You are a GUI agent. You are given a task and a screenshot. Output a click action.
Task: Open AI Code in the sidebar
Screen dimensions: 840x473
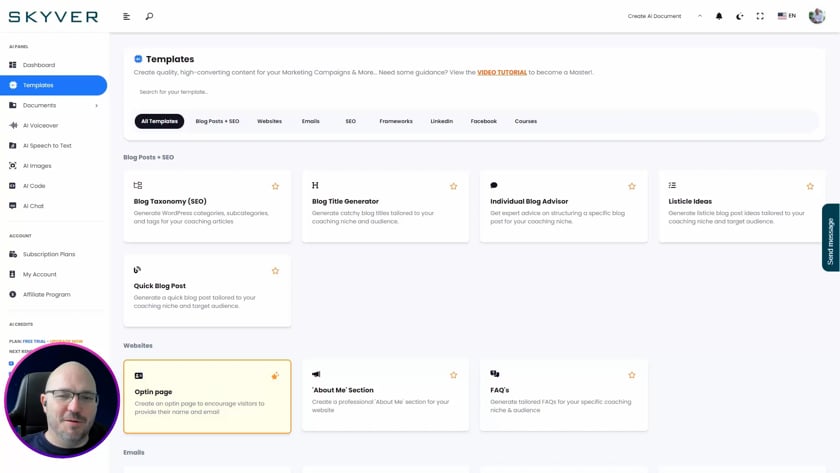coord(34,186)
